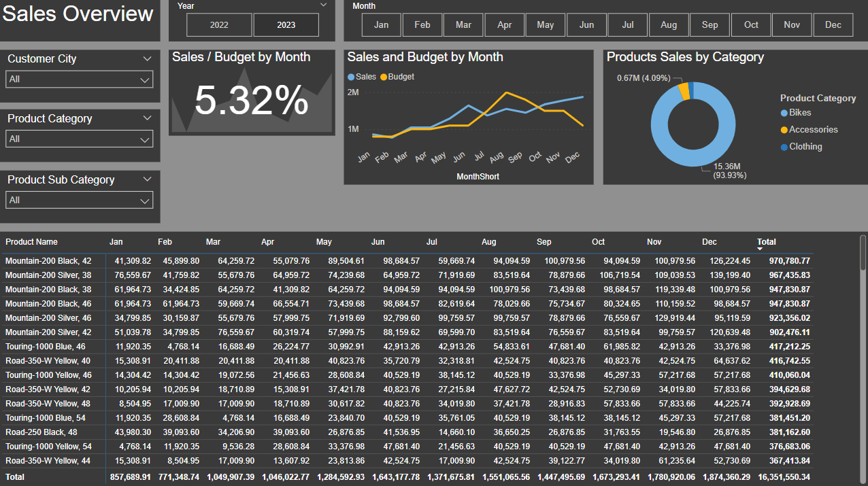Open the Product Sub Category dropdown
Image resolution: width=868 pixels, height=486 pixels.
tap(79, 201)
